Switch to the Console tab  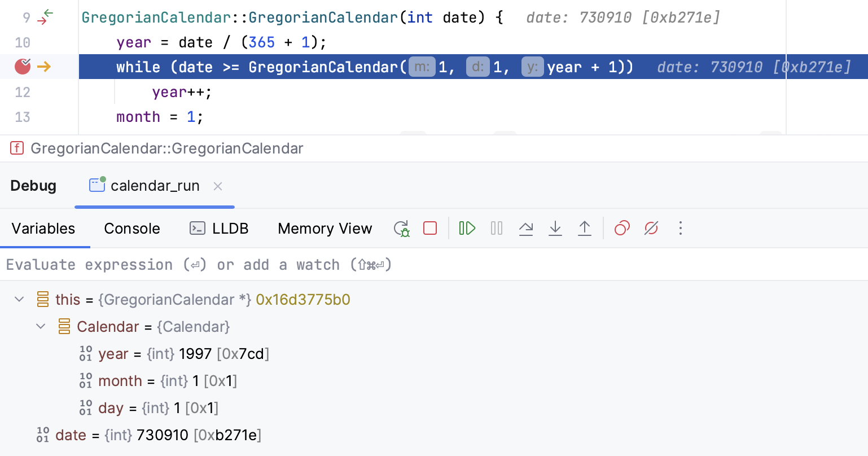click(131, 228)
